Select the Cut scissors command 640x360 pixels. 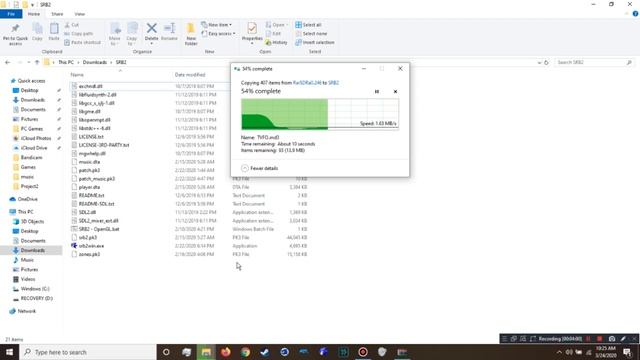(x=71, y=25)
